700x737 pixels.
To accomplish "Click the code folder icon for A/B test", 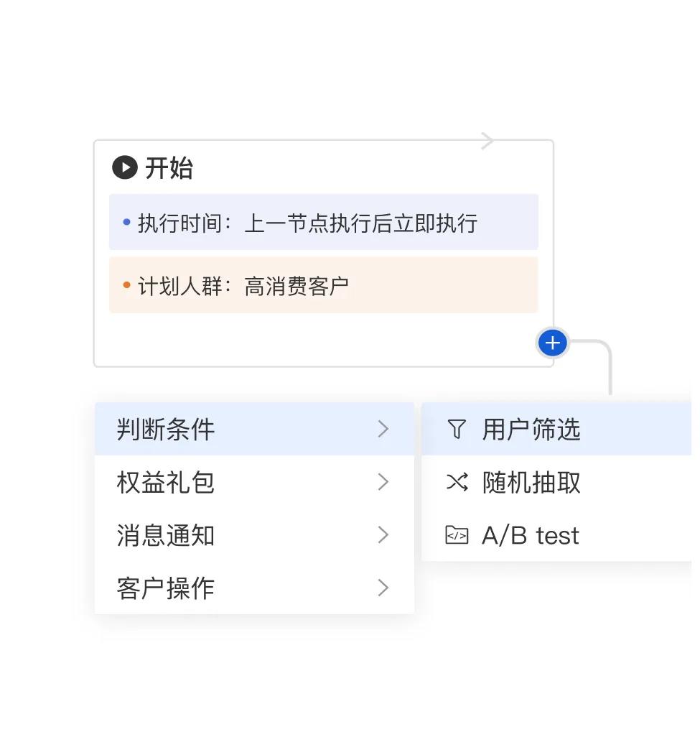I will tap(457, 535).
